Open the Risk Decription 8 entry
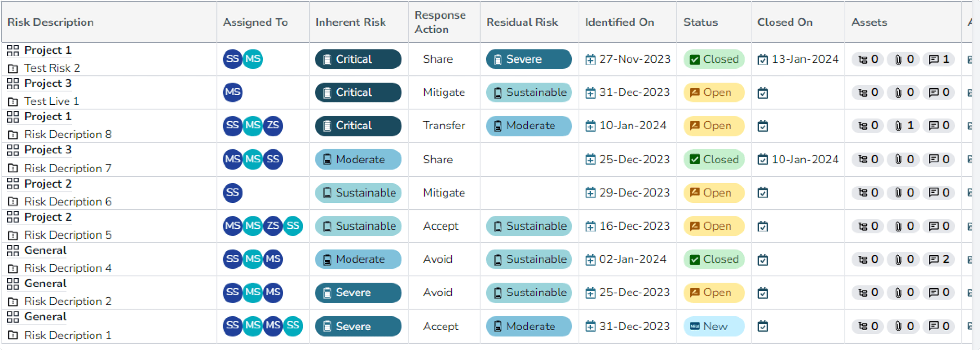Screen dimensions: 980x350 tap(68, 135)
